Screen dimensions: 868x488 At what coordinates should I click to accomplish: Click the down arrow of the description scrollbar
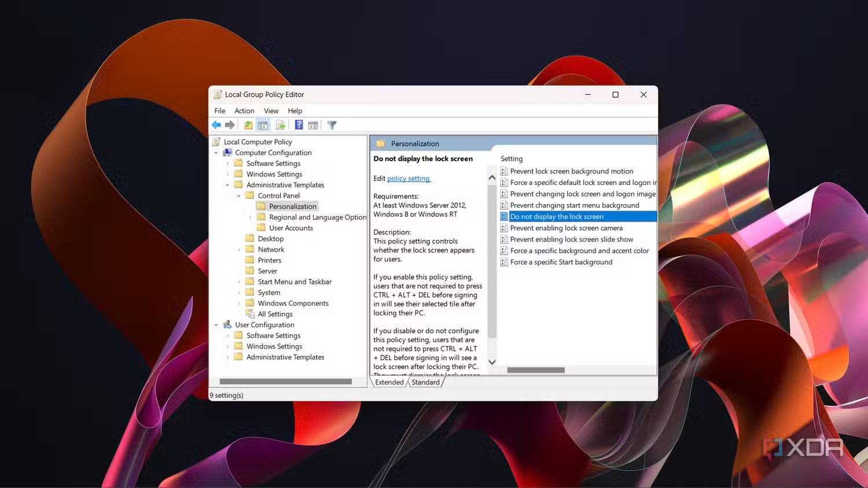pos(491,362)
